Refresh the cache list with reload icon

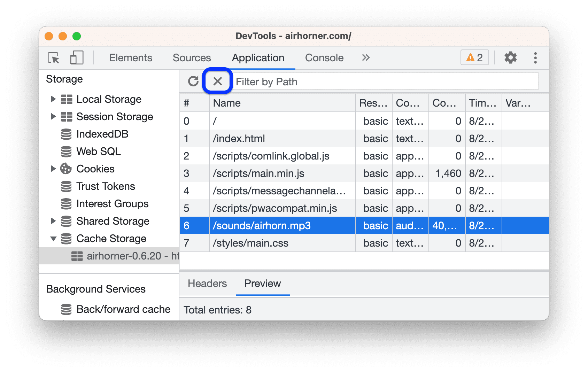pyautogui.click(x=193, y=80)
